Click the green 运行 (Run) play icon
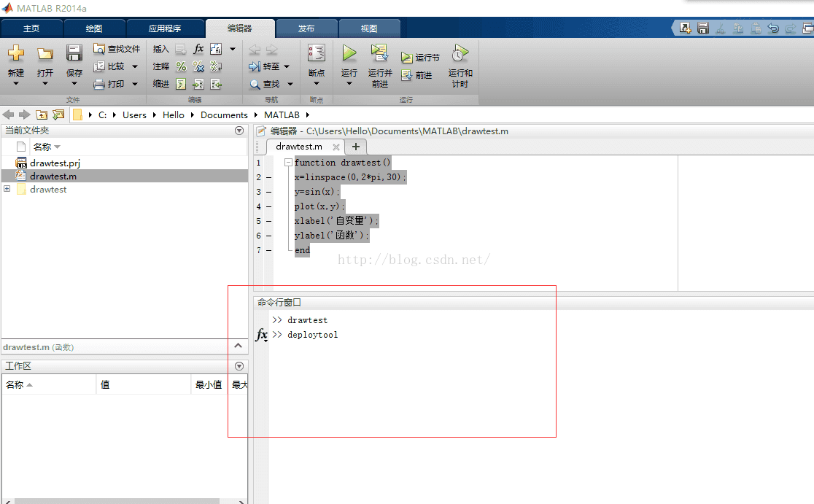814x504 pixels. pos(349,53)
